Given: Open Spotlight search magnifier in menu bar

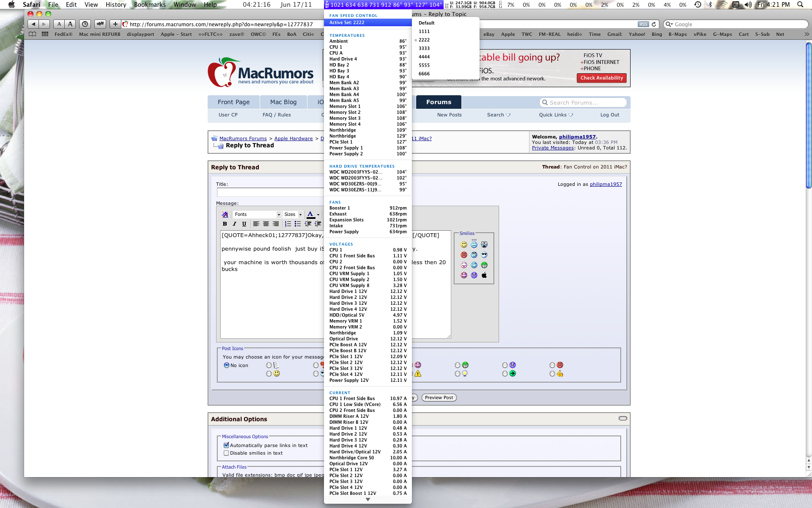Looking at the screenshot, I should [x=800, y=5].
